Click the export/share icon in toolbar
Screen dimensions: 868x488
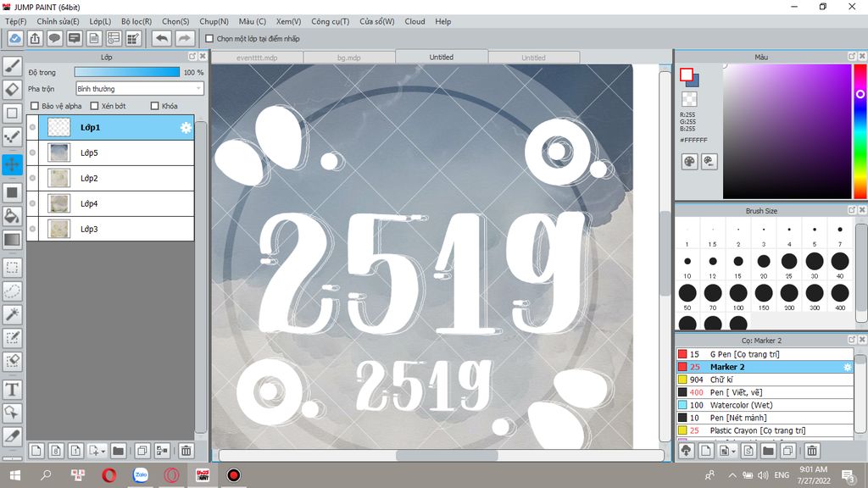point(35,39)
